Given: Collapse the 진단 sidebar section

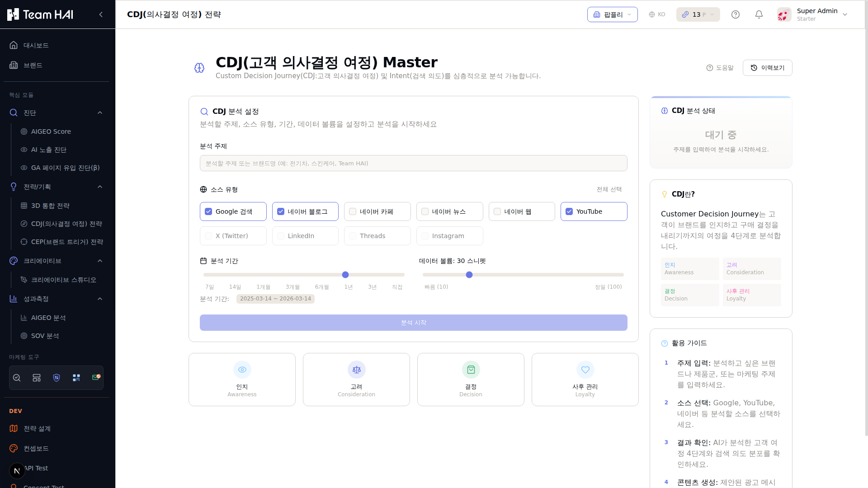Looking at the screenshot, I should tap(100, 113).
